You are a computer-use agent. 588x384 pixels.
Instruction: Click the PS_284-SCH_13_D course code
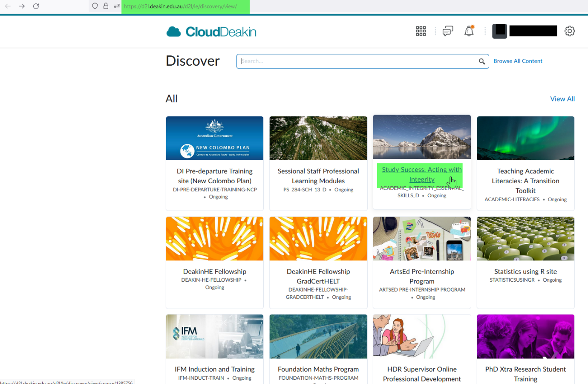305,190
